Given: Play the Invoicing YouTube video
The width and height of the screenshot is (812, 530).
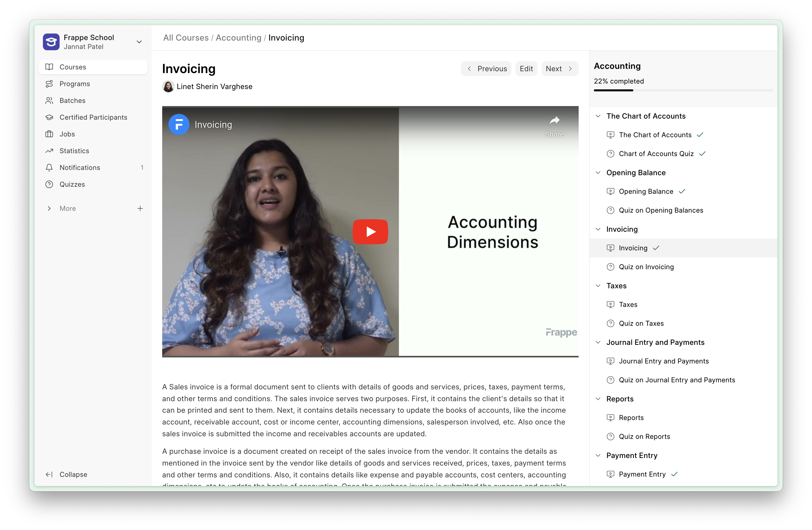Looking at the screenshot, I should click(x=370, y=231).
